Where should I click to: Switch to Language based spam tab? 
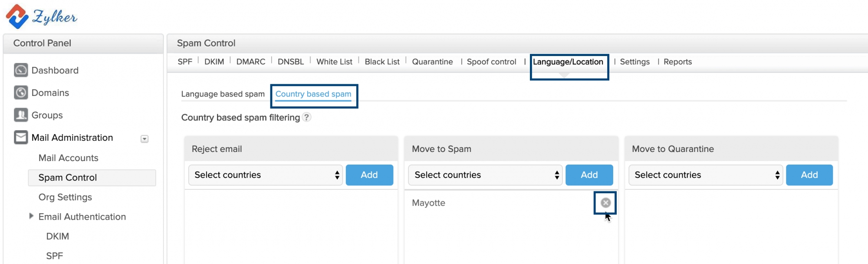223,94
